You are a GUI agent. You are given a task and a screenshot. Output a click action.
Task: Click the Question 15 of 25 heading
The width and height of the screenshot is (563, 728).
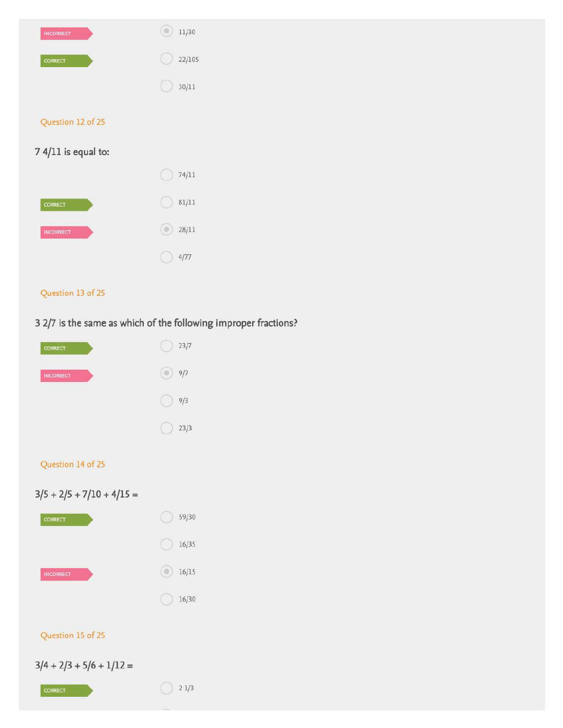(72, 635)
